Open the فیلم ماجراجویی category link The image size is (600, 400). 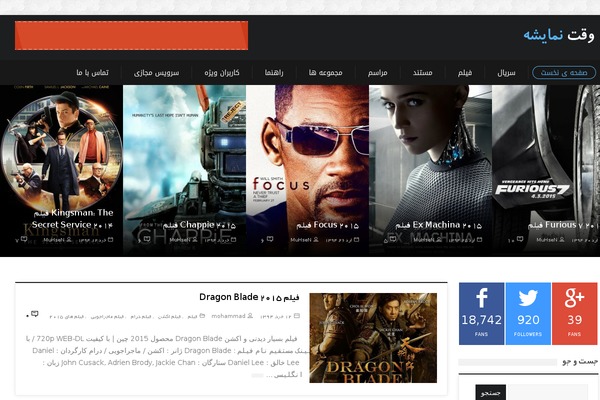108,317
